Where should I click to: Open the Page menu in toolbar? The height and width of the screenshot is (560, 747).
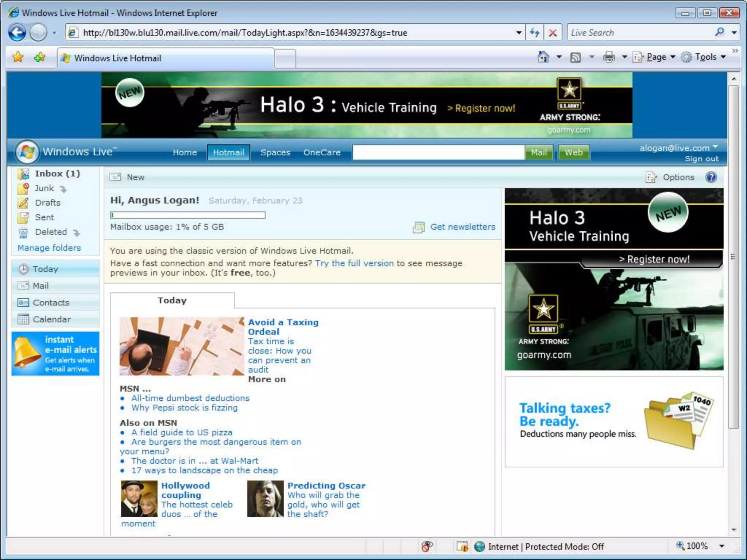(654, 57)
